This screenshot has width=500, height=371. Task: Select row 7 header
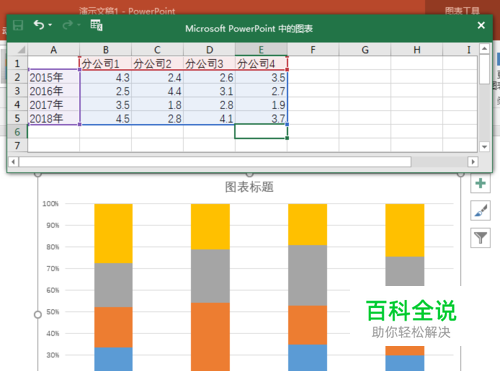(17, 145)
